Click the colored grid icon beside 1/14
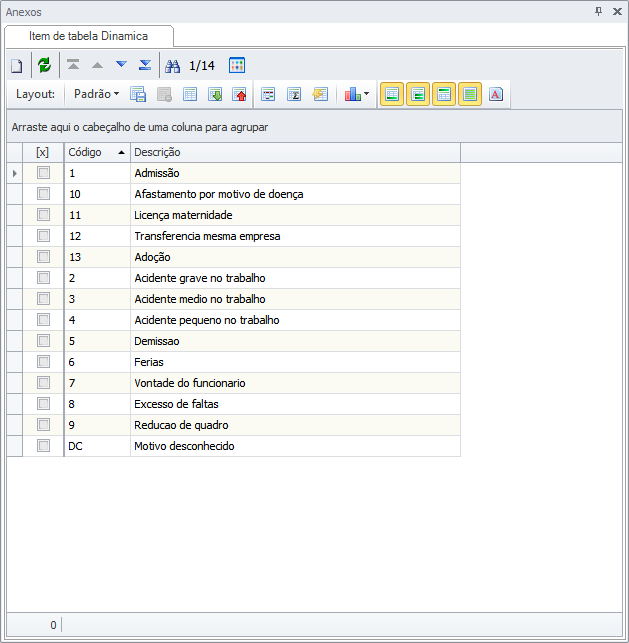629x643 pixels. pyautogui.click(x=237, y=65)
